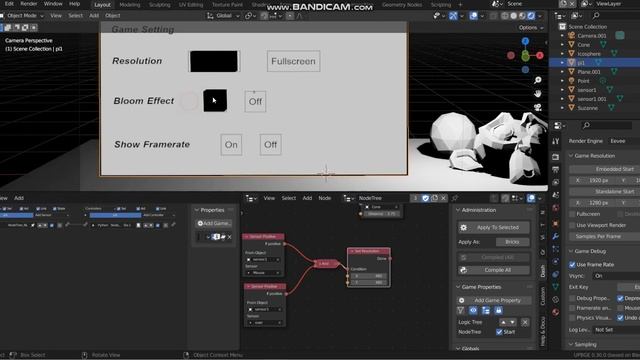Click the show gizmo icon in viewport header
Image resolution: width=640 pixels, height=360 pixels.
point(453,16)
